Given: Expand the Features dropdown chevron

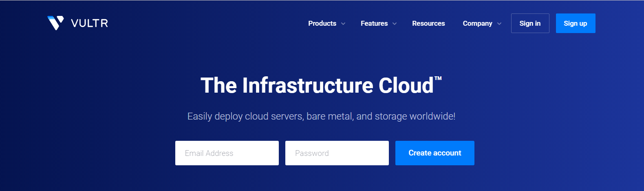Looking at the screenshot, I should 395,24.
